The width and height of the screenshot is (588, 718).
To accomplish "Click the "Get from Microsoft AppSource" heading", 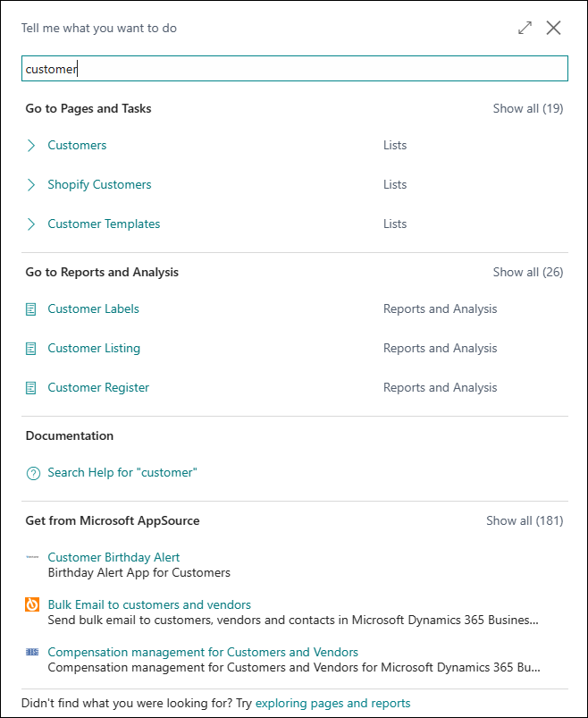I will pos(113,520).
